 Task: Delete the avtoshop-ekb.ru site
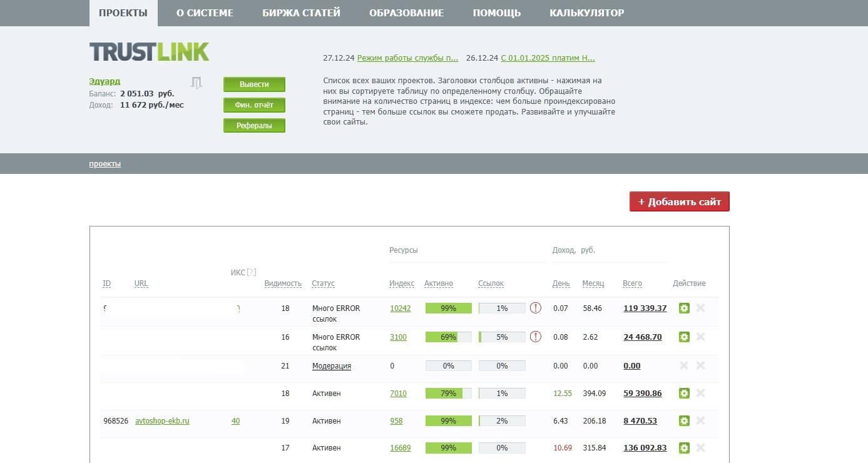pos(700,420)
